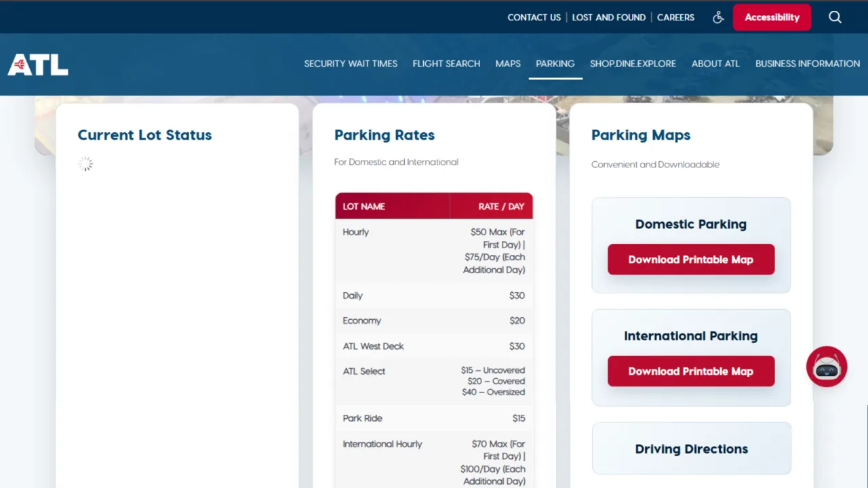Click the Park Ride lot name
Screen dimensions: 868x488
pos(362,418)
